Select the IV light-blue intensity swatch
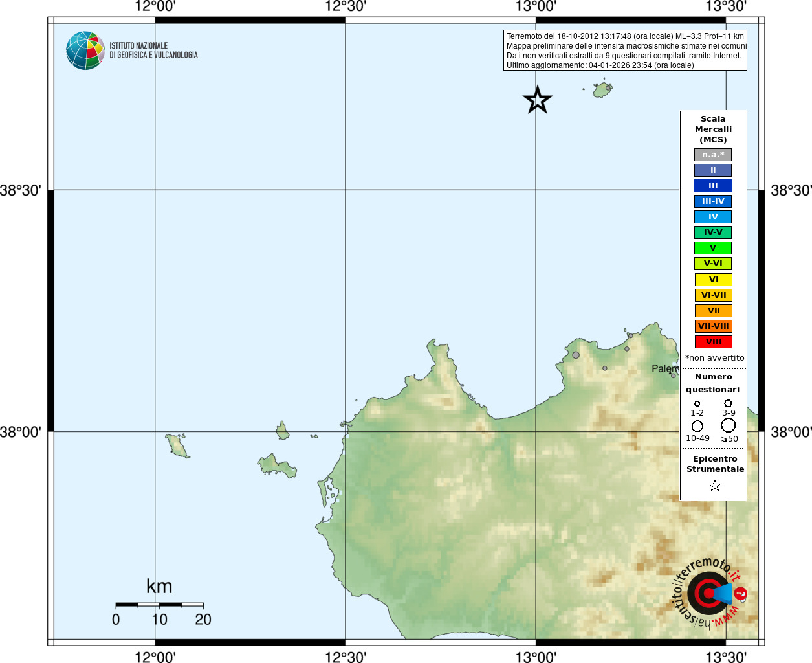 (x=713, y=217)
